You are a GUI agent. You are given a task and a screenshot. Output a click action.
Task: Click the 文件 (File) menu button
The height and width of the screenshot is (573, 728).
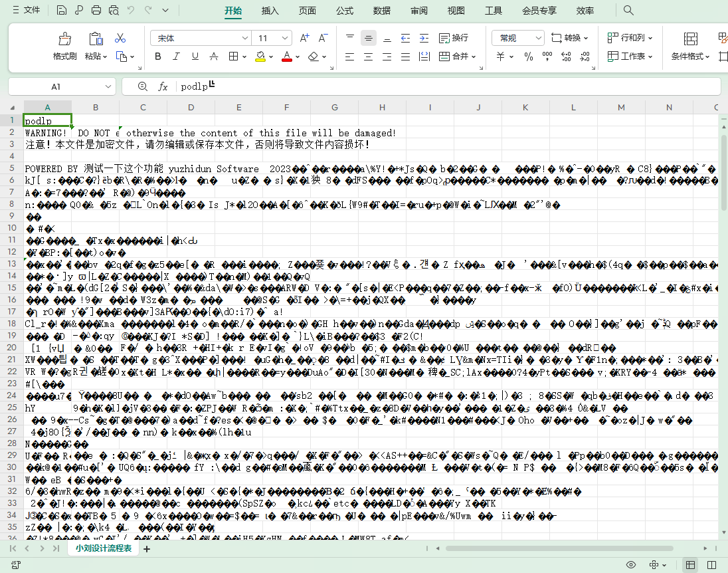pos(27,11)
